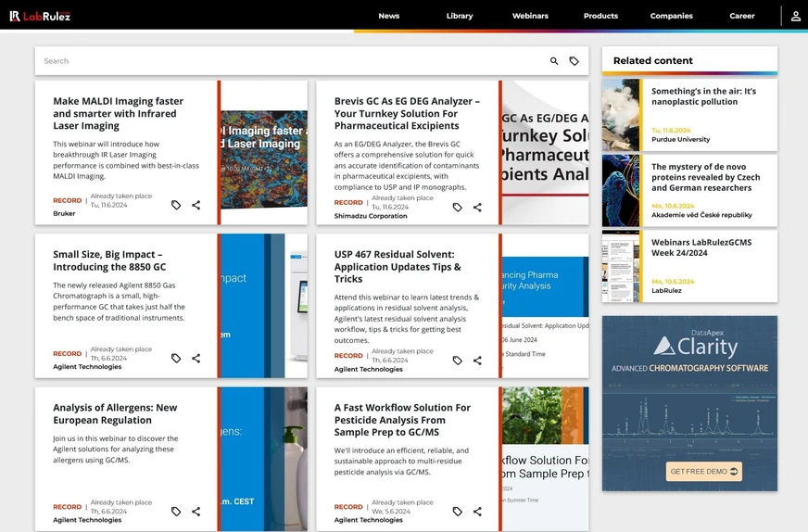Click the GET FREE DEMO button
The image size is (808, 532).
pos(704,471)
